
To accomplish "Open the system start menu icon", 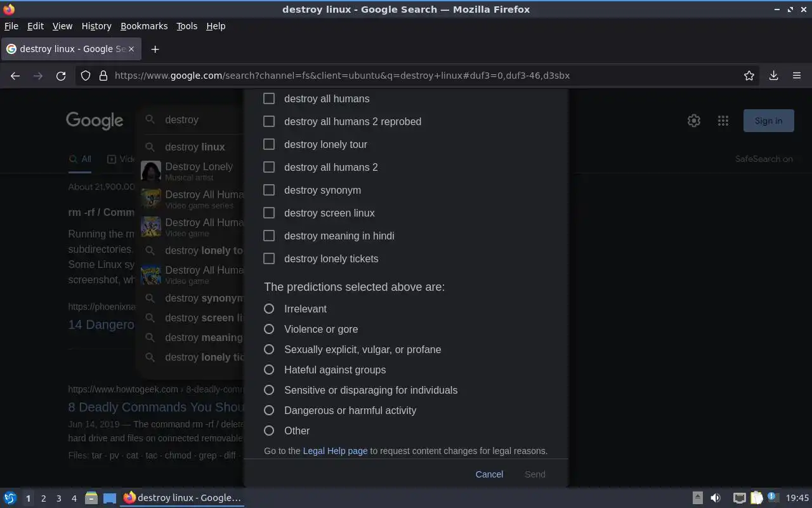I will pyautogui.click(x=10, y=498).
